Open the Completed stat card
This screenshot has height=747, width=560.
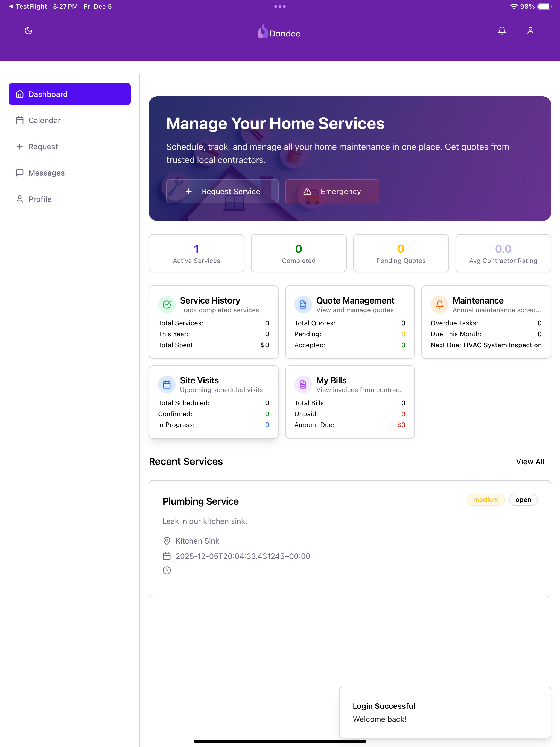coord(299,253)
